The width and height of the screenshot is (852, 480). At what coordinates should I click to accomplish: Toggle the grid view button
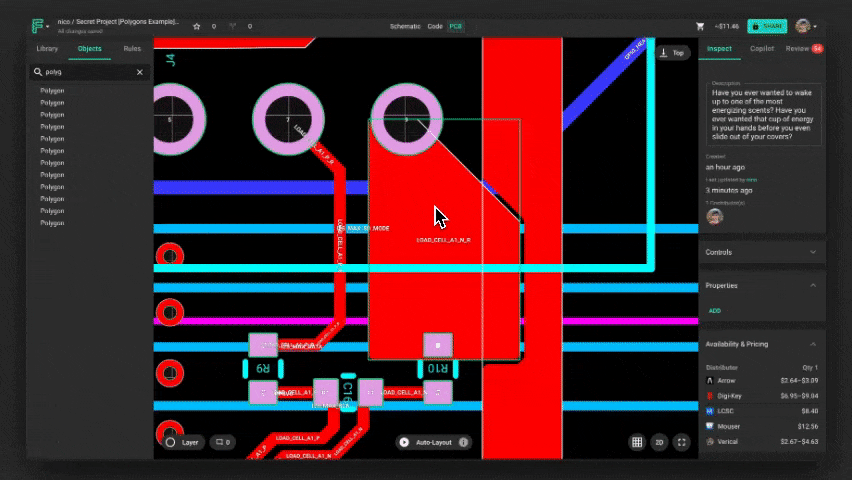pos(637,442)
